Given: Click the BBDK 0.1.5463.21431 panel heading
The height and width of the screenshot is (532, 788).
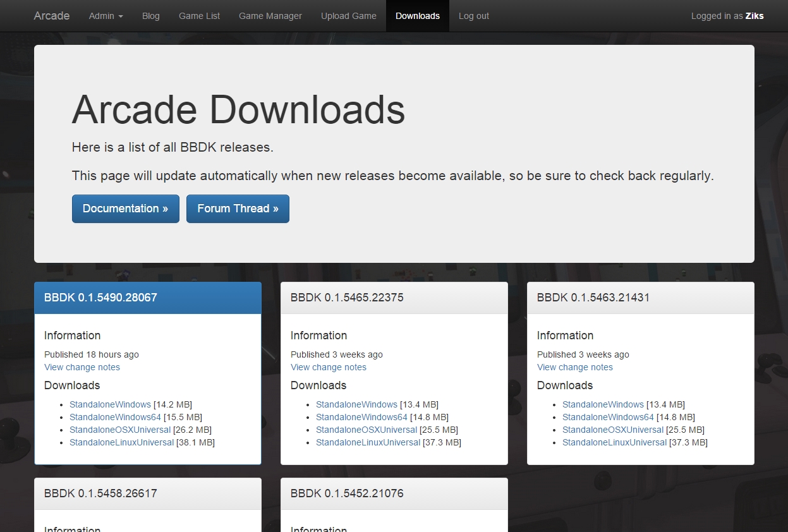Looking at the screenshot, I should [x=641, y=298].
